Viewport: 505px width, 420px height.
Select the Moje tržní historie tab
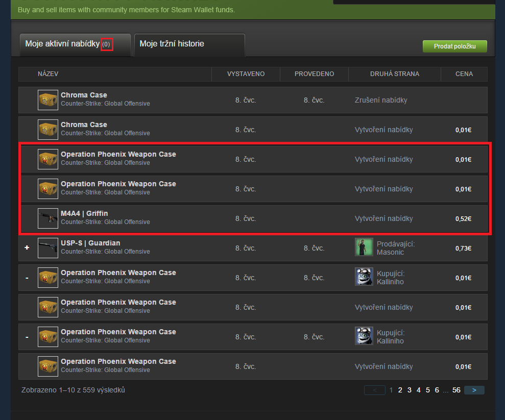tap(189, 45)
